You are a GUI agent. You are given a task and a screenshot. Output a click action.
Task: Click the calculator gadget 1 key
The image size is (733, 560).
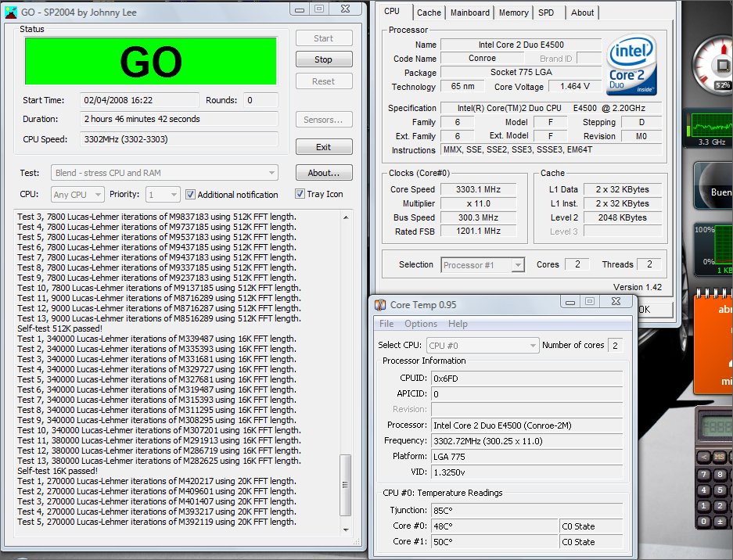703,505
